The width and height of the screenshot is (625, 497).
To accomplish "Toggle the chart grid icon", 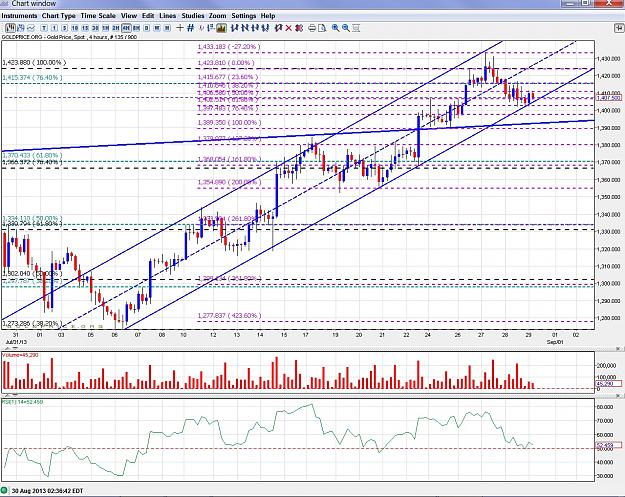I will pyautogui.click(x=191, y=28).
